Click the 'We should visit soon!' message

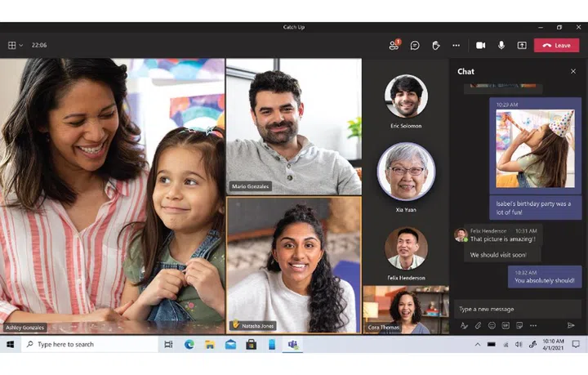click(498, 255)
